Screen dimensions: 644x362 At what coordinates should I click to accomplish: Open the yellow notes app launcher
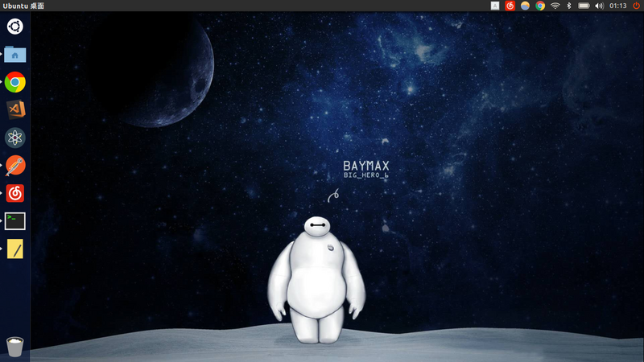[14, 249]
